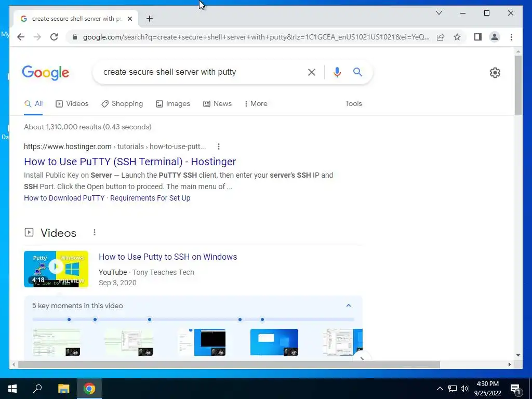This screenshot has width=532, height=399.
Task: Open How to Use PuTTY Hostinger result
Action: pos(130,162)
